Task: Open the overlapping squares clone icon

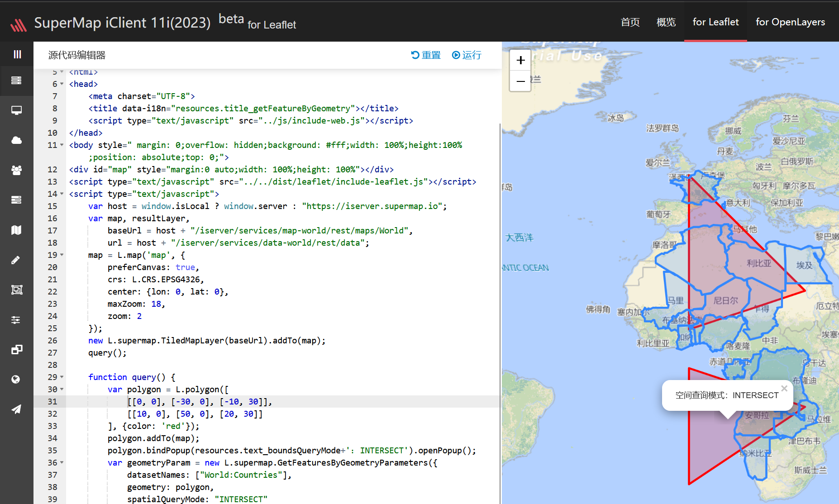Action: click(x=16, y=350)
